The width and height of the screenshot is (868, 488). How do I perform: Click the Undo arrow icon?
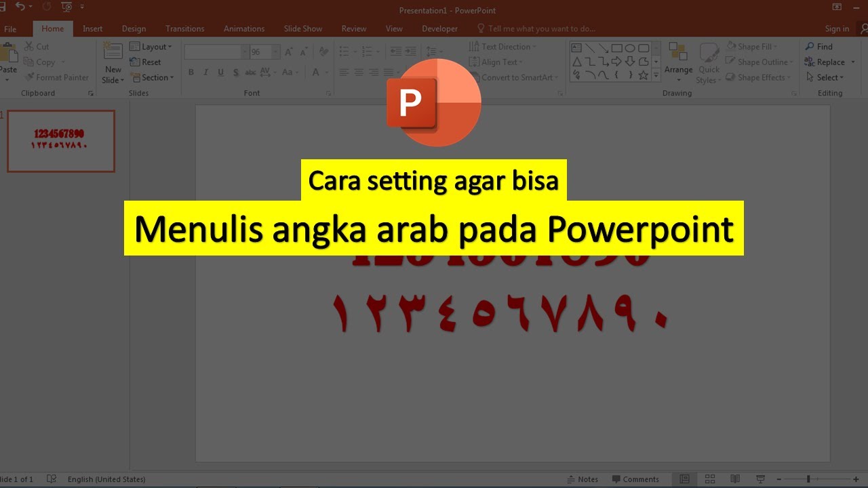pyautogui.click(x=20, y=7)
